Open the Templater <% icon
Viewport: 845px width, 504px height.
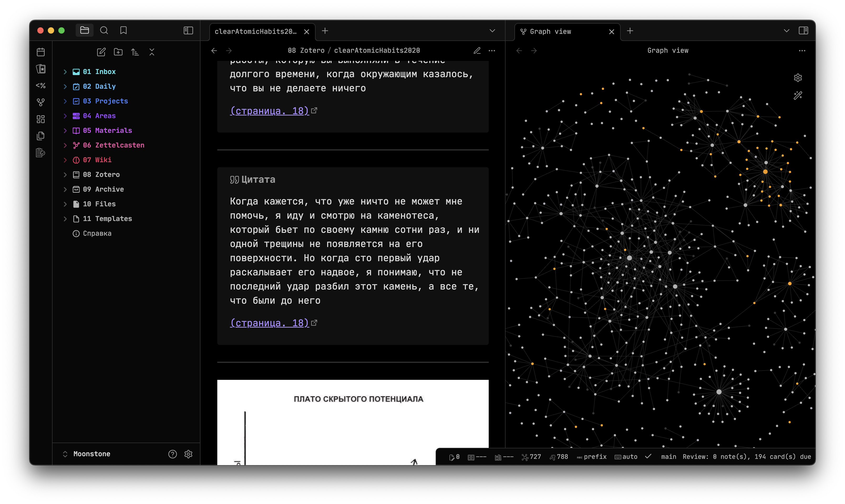coord(40,86)
